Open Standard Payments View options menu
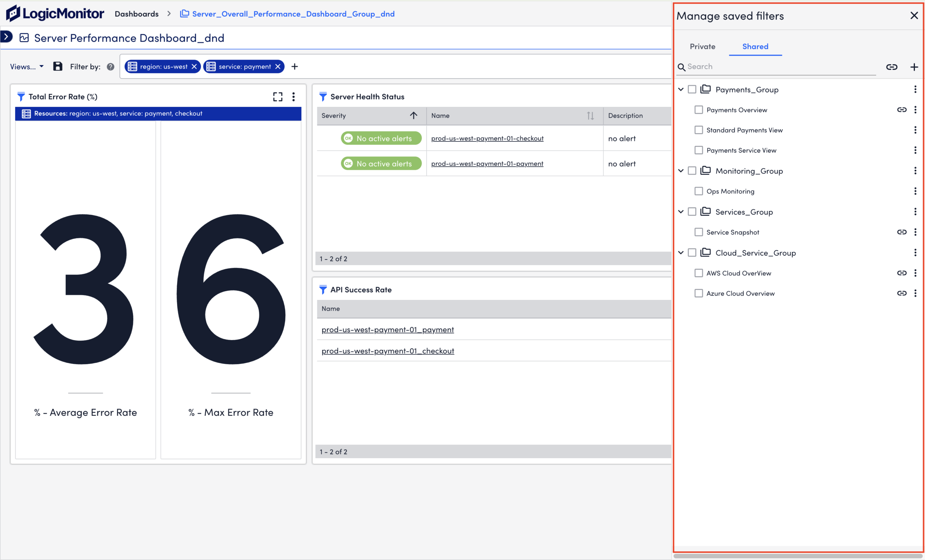The height and width of the screenshot is (560, 925). pyautogui.click(x=915, y=130)
